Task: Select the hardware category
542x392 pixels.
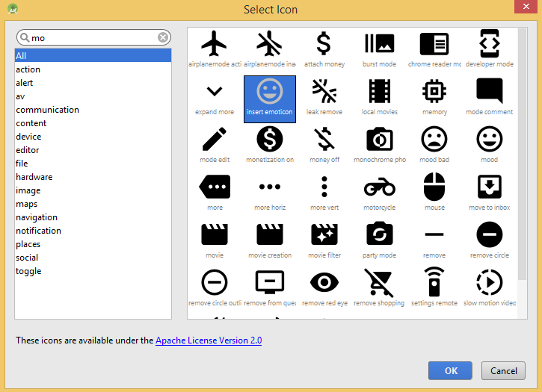Action: click(x=93, y=177)
